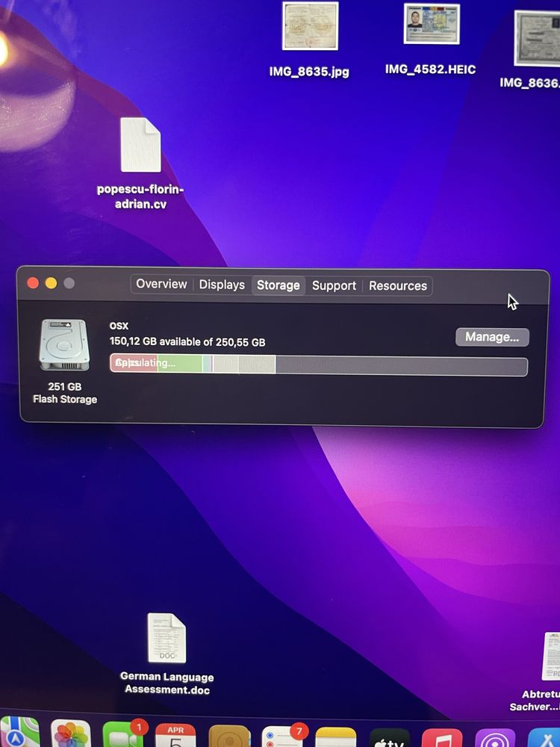This screenshot has width=560, height=747.
Task: Open FaceTime with one notification badge
Action: 122,734
